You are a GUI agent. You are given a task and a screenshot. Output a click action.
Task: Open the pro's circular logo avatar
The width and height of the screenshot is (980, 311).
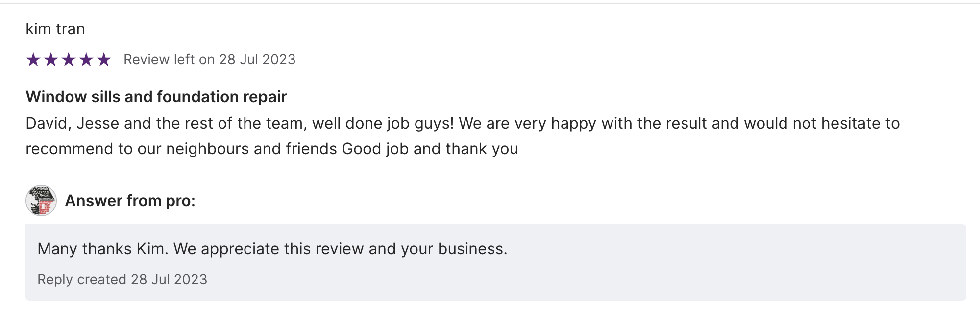pyautogui.click(x=41, y=201)
